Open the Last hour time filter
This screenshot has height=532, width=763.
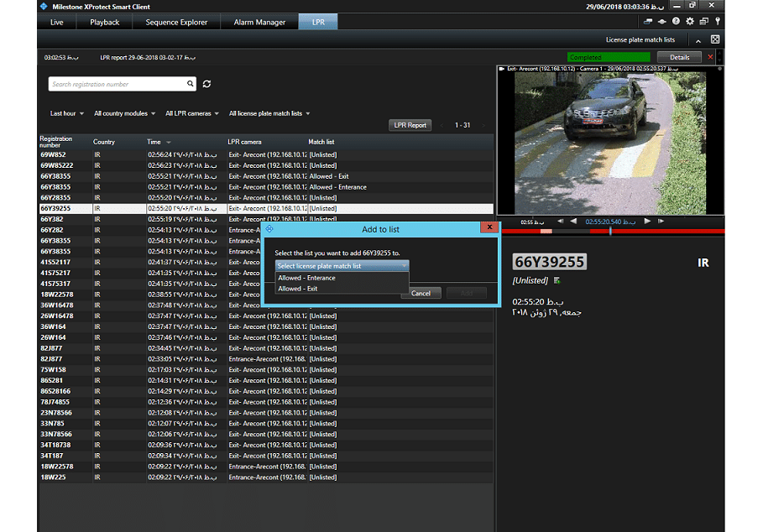click(x=66, y=113)
